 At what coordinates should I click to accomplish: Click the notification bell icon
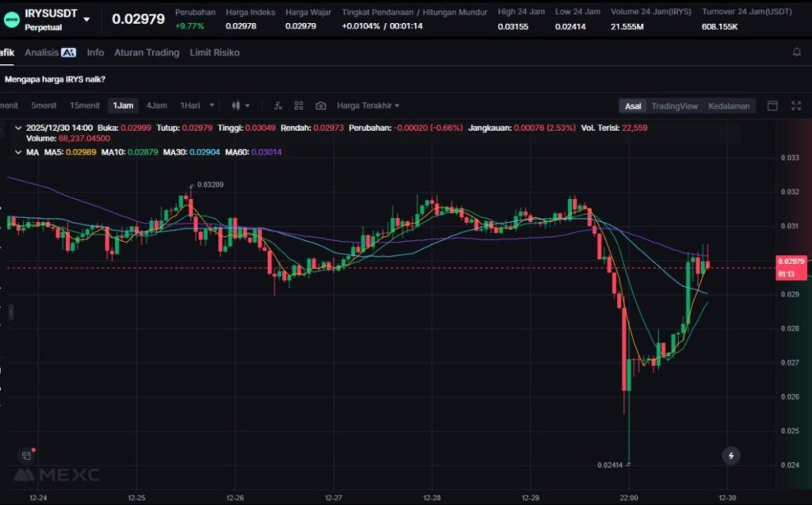(x=796, y=52)
